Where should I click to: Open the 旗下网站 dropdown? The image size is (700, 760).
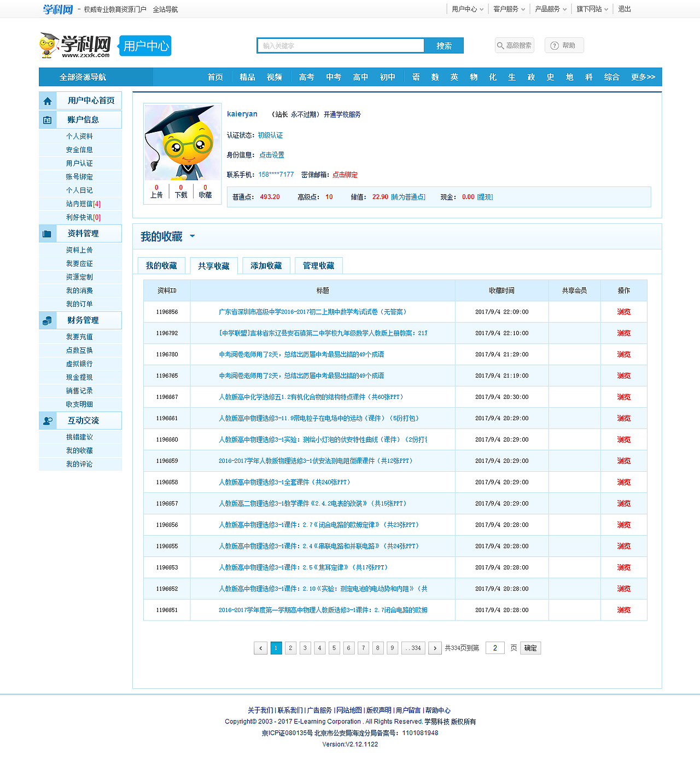point(591,9)
